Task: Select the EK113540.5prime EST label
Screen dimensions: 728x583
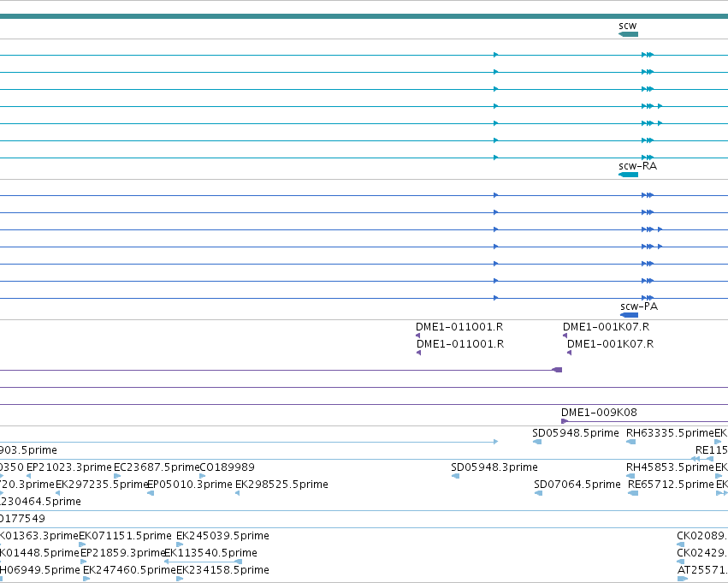Action: (210, 553)
